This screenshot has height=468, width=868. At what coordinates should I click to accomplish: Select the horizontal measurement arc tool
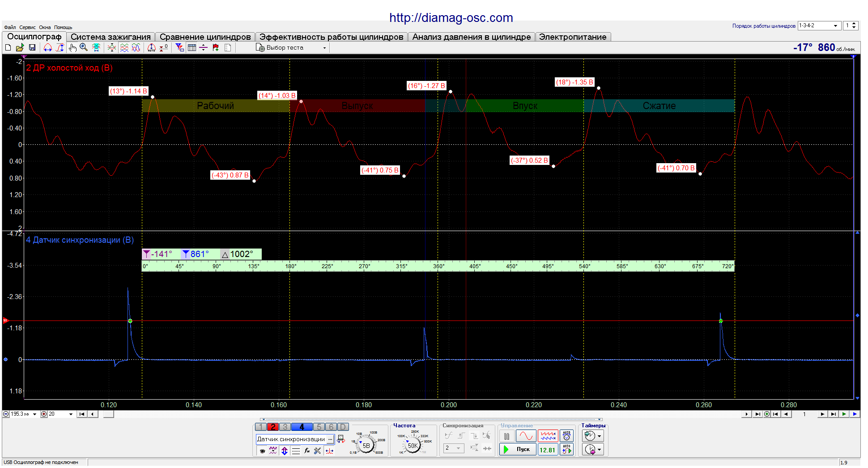coord(47,47)
